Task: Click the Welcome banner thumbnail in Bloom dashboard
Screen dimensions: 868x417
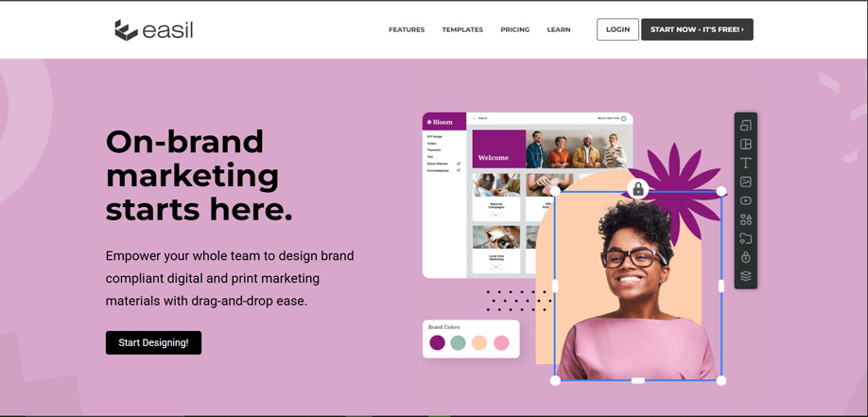Action: pos(498,149)
